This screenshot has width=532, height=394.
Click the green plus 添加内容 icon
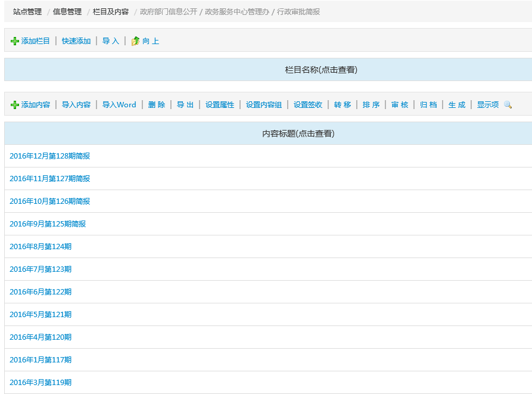point(15,105)
